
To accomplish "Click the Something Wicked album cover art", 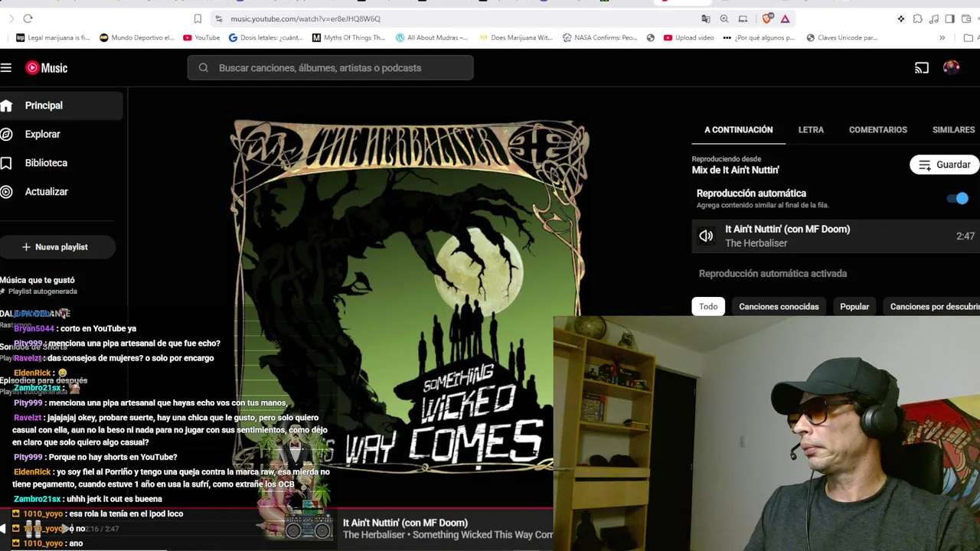I will pyautogui.click(x=410, y=298).
